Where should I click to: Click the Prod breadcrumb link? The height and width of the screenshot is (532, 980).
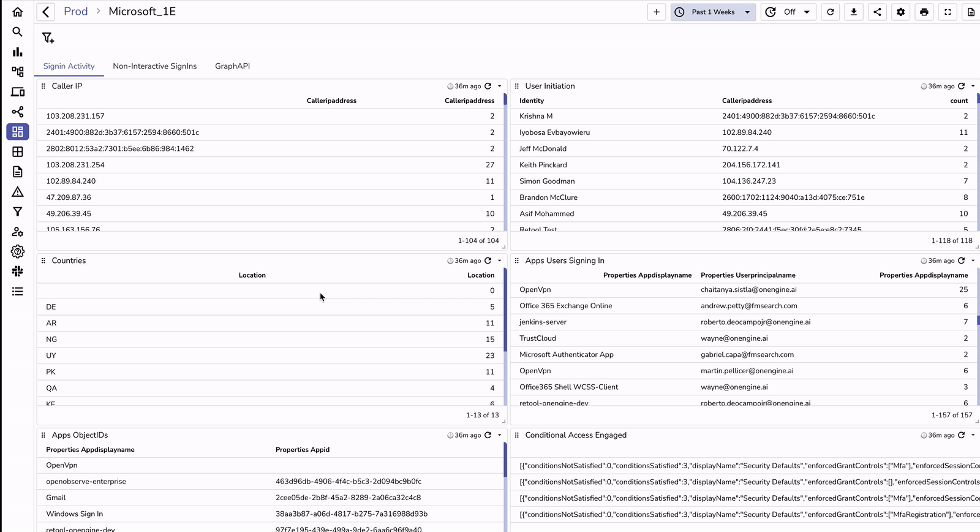(76, 12)
